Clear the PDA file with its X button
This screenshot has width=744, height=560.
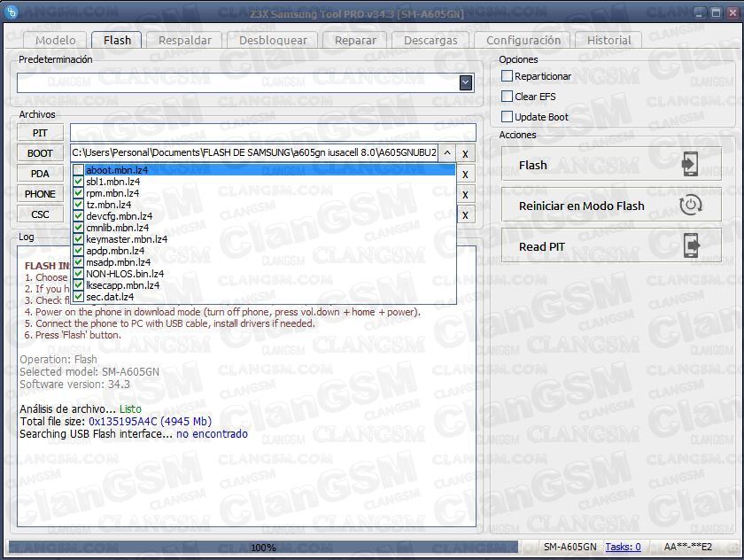[x=465, y=175]
